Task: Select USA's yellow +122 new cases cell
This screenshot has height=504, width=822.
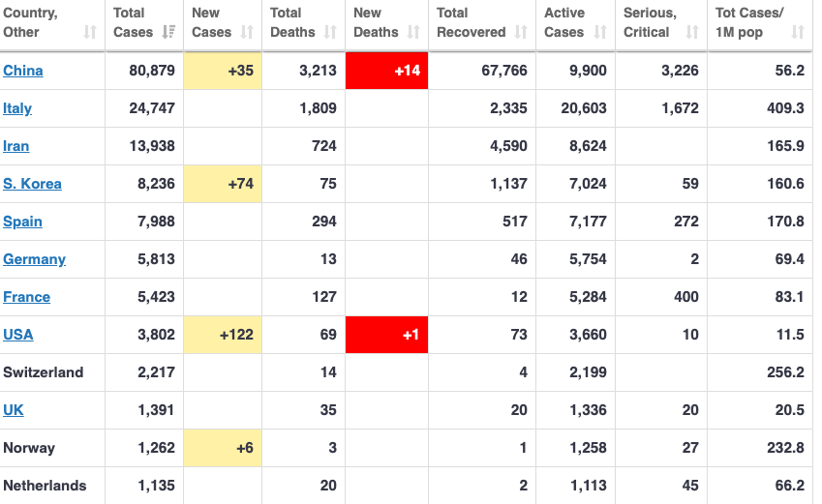Action: 222,335
